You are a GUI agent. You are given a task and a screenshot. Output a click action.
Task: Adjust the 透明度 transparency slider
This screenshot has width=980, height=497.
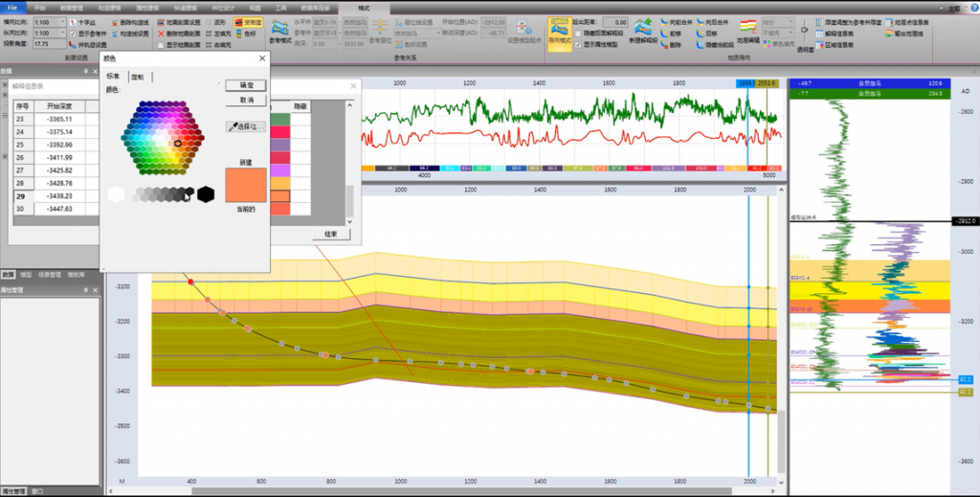point(804,30)
